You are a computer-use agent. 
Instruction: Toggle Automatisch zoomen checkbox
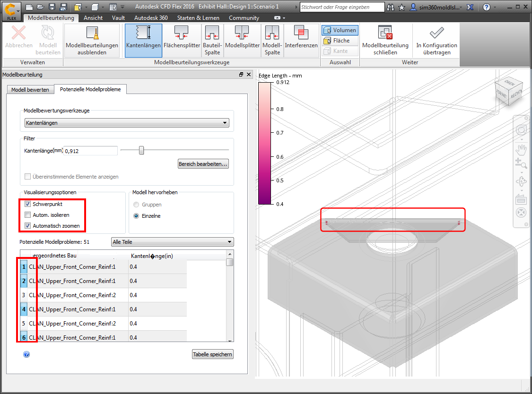28,225
